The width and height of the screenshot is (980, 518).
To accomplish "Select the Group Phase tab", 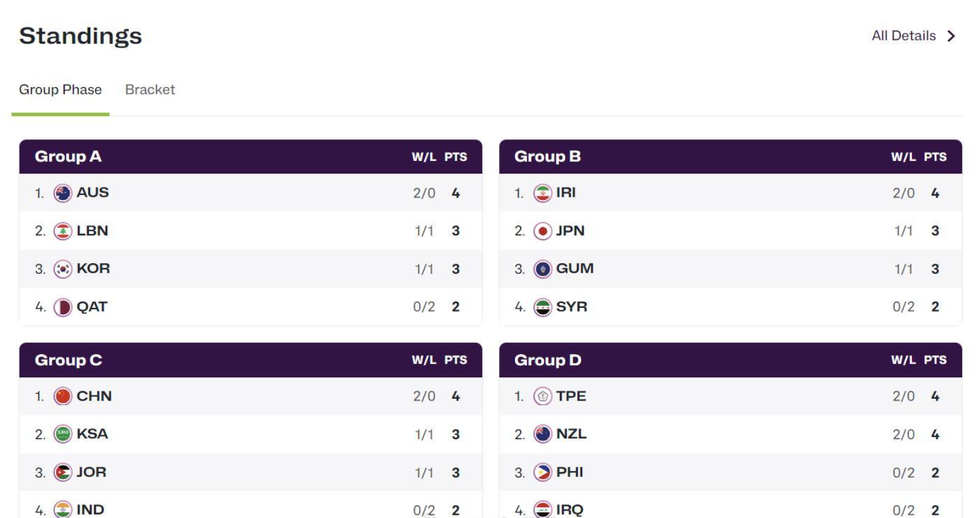I will click(x=60, y=90).
